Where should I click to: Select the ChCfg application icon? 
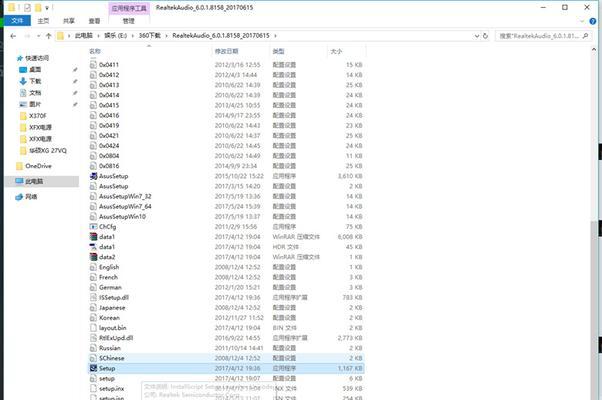coord(93,226)
